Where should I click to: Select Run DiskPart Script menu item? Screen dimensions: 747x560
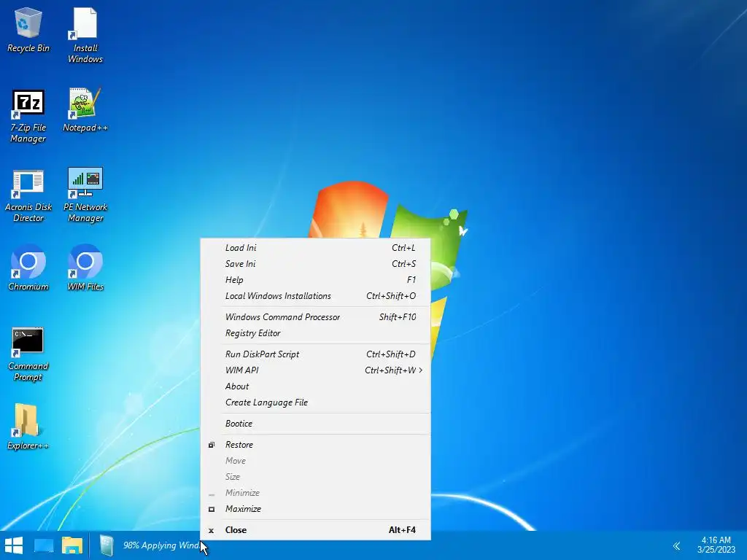[x=316, y=354]
